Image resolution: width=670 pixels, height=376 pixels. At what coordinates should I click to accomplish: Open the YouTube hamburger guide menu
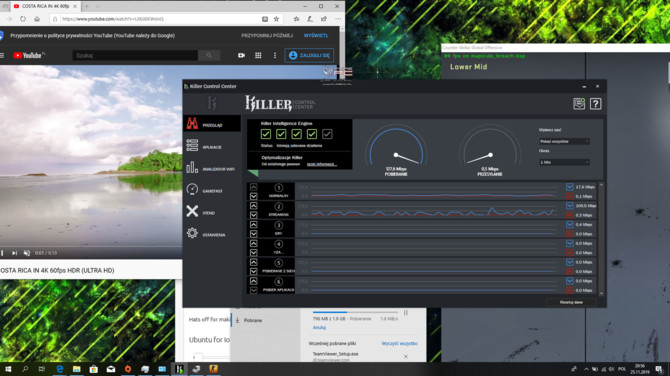click(x=2, y=55)
